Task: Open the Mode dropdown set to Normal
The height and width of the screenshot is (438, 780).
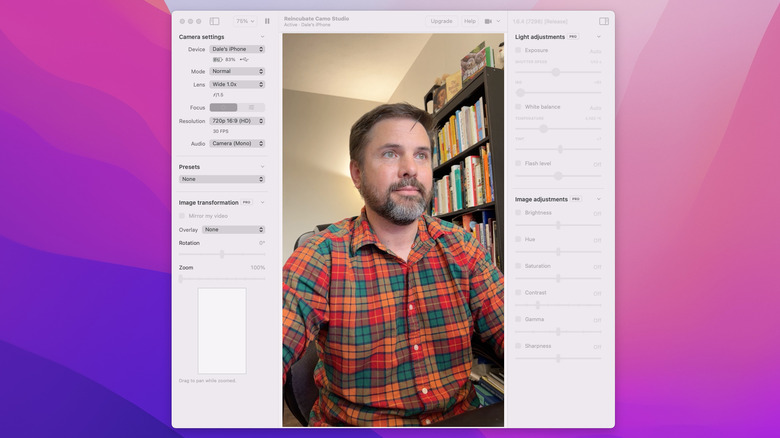Action: coord(237,72)
